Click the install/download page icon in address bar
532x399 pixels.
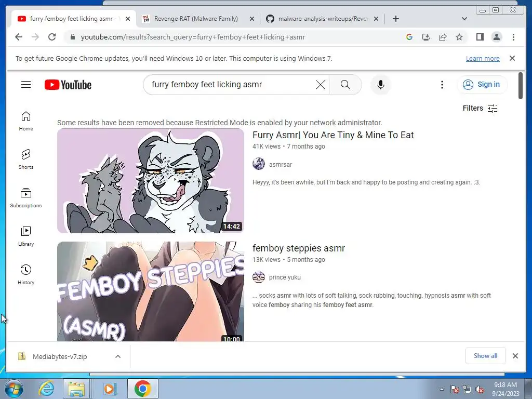tap(426, 37)
